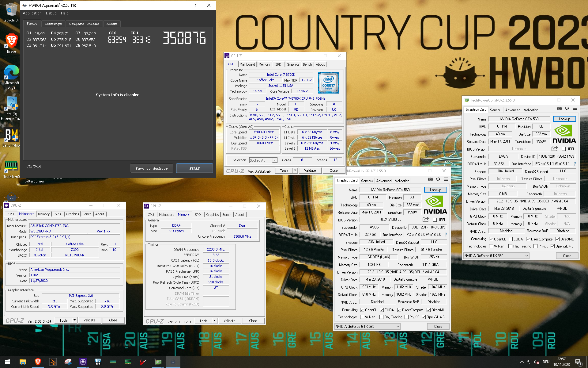This screenshot has width=588, height=368.
Task: Click the muted volume icon in the tray
Action: pos(537,362)
